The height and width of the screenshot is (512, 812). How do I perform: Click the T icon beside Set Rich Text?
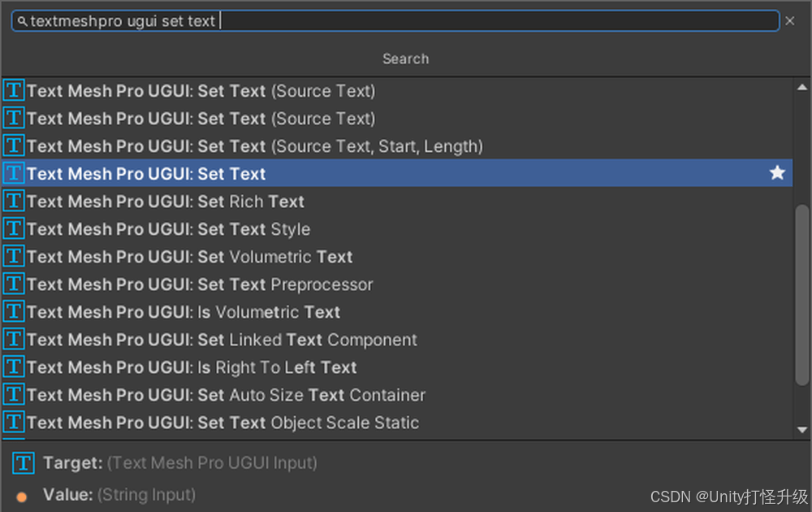pyautogui.click(x=14, y=201)
